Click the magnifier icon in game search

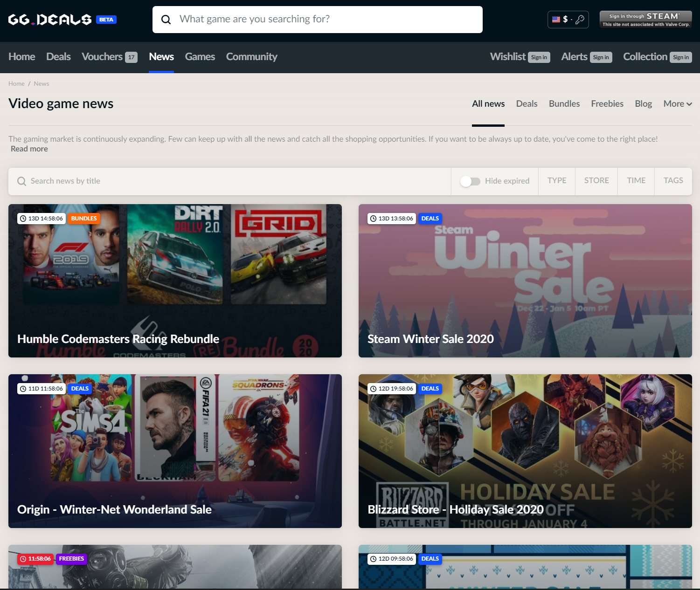click(x=166, y=20)
